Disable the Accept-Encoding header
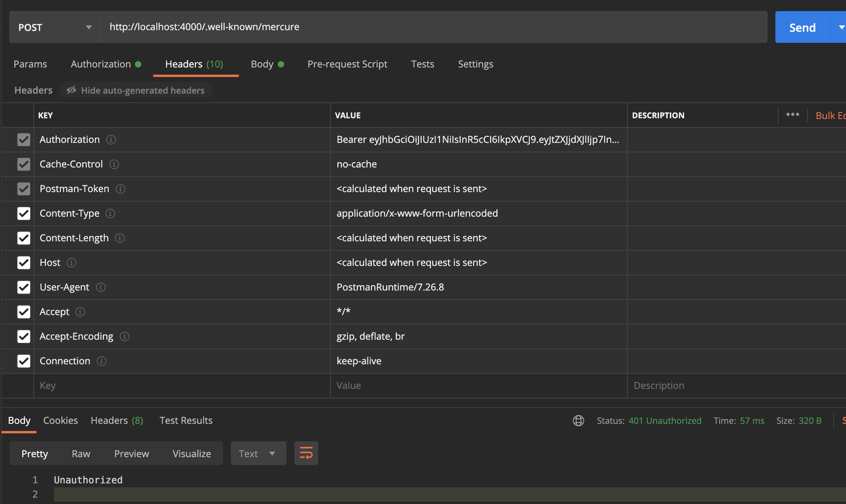Screen dimensions: 846x504 [x=24, y=337]
